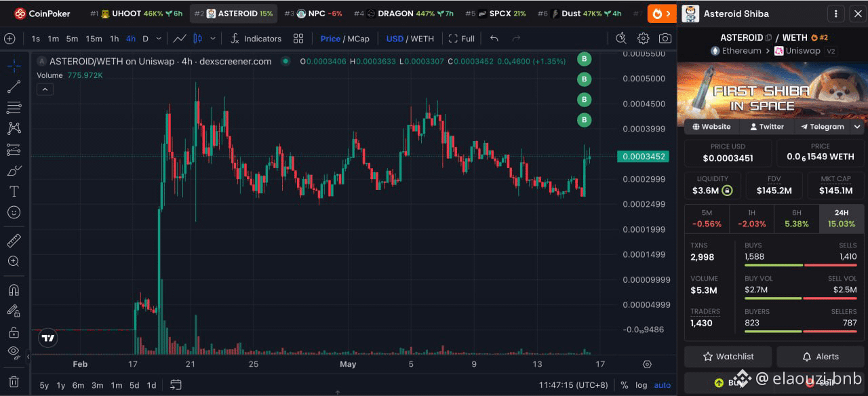Toggle chart between Price and MCap
The width and height of the screenshot is (868, 396).
tap(345, 39)
